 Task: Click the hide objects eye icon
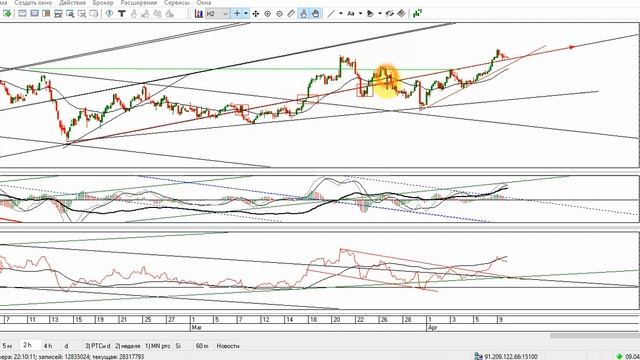click(389, 13)
